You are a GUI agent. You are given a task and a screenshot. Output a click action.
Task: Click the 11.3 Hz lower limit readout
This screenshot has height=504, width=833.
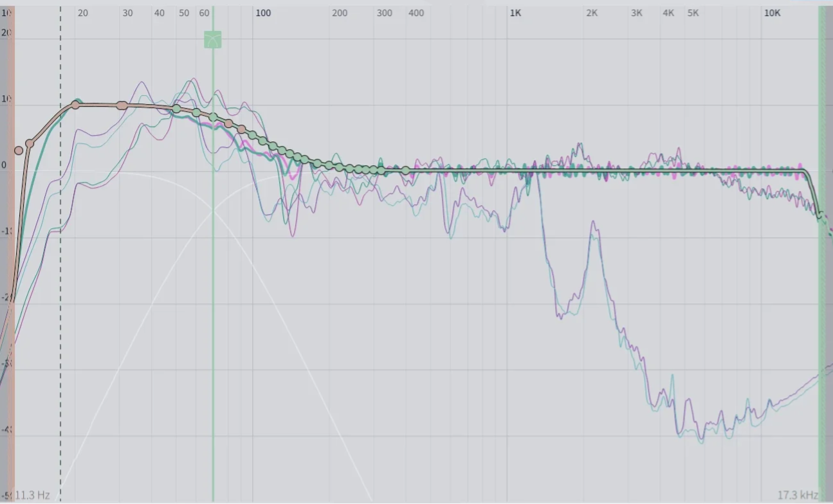[32, 495]
